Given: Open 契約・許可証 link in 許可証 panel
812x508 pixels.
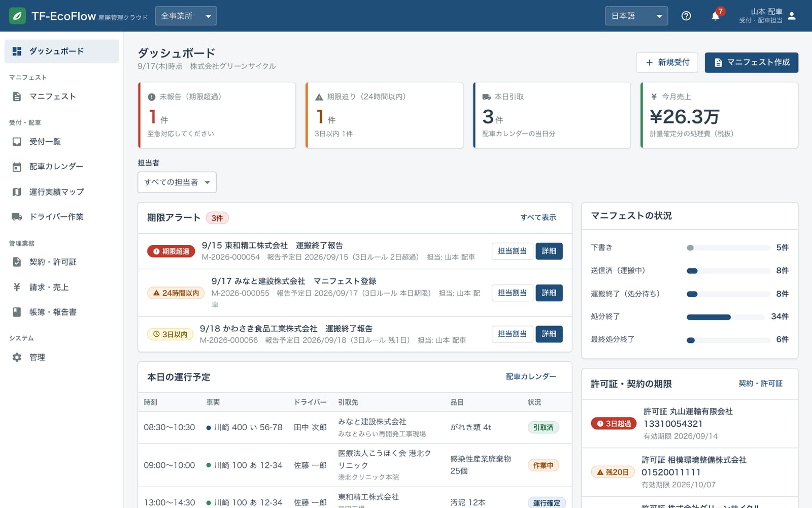Looking at the screenshot, I should pos(760,384).
